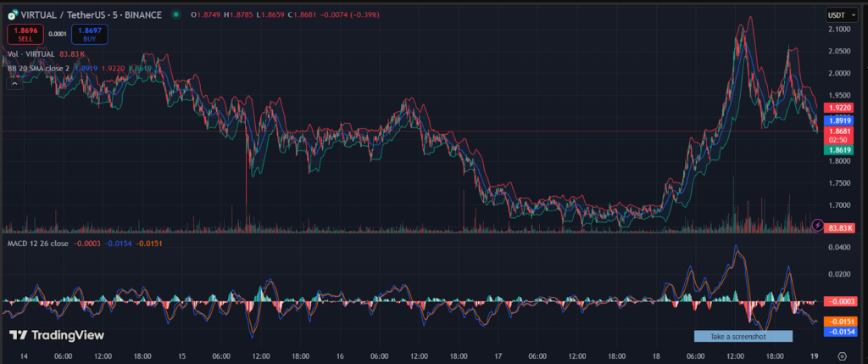Open the time axis settings icon

pyautogui.click(x=841, y=357)
